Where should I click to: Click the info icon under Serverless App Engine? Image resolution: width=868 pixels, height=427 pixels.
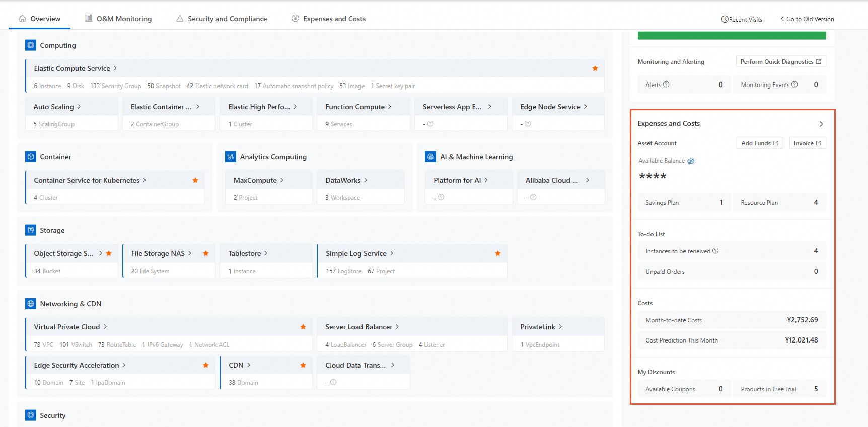pos(430,124)
